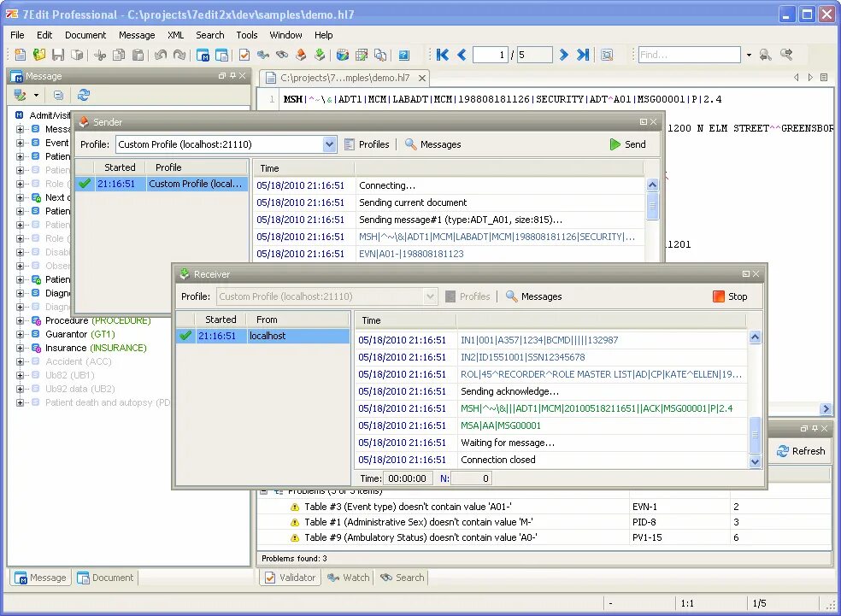The image size is (841, 616).
Task: Click in the Find text field
Action: (689, 55)
